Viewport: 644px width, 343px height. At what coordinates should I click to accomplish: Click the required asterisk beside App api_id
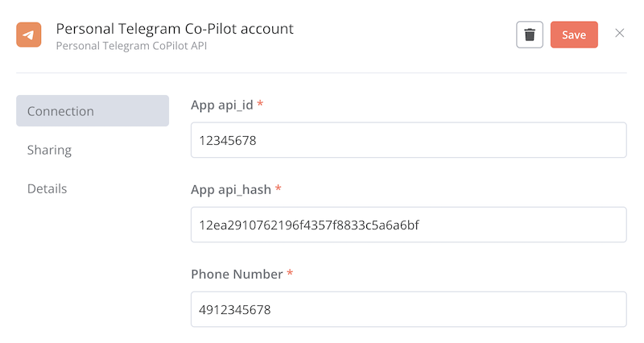[x=261, y=105]
